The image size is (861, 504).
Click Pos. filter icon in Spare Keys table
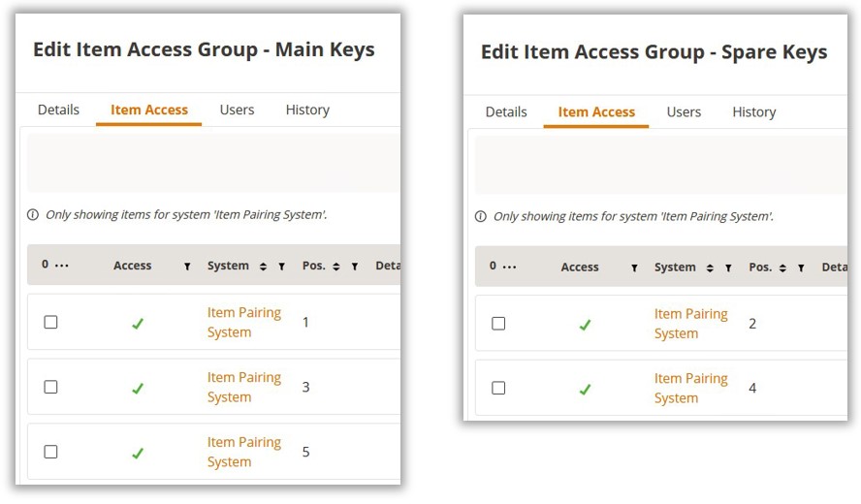coord(801,268)
